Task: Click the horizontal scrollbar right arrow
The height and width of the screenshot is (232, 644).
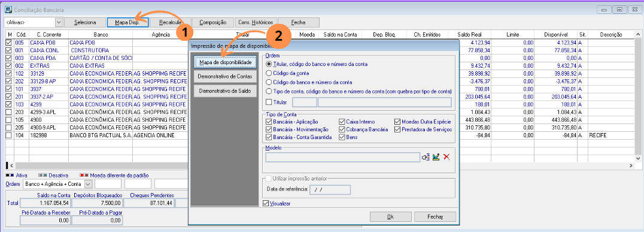Action: click(x=631, y=165)
